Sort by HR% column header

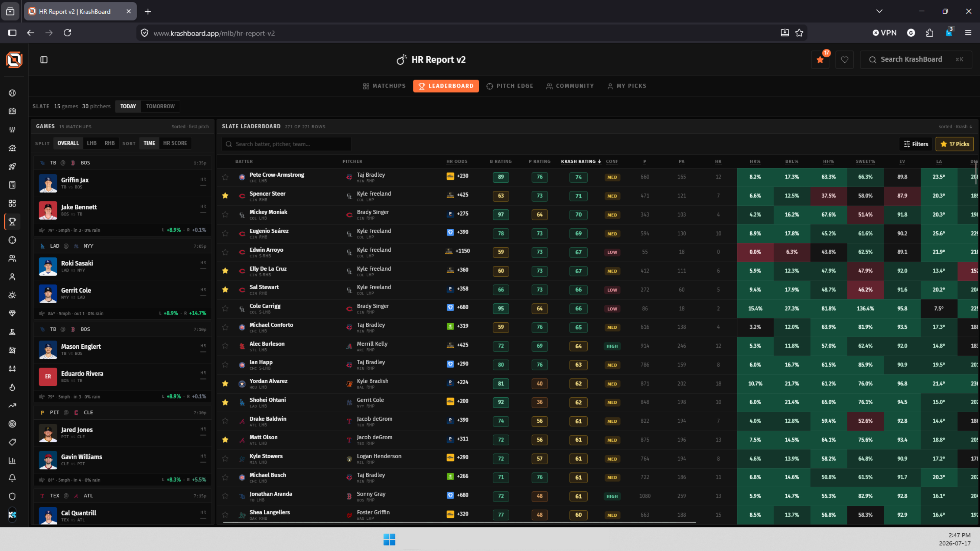(x=755, y=162)
